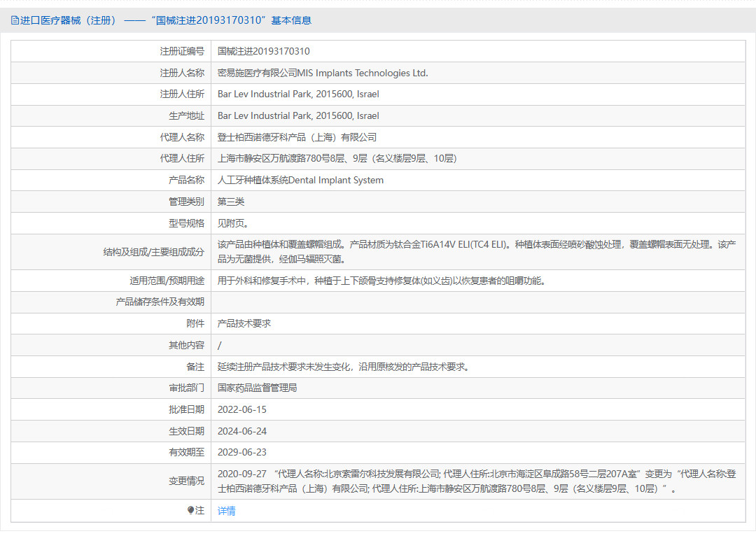This screenshot has width=756, height=550.
Task: Click the approval date 2022-06-15
Action: tap(241, 409)
